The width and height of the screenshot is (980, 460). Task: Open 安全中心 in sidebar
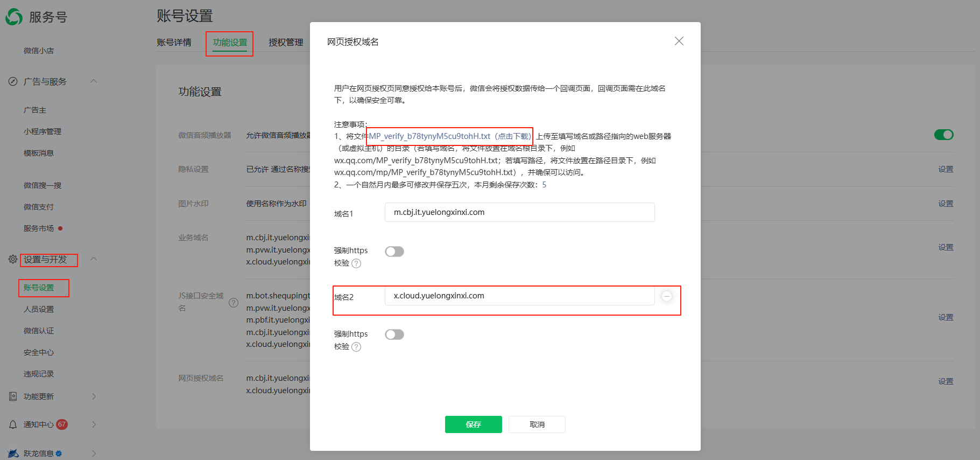(x=39, y=352)
